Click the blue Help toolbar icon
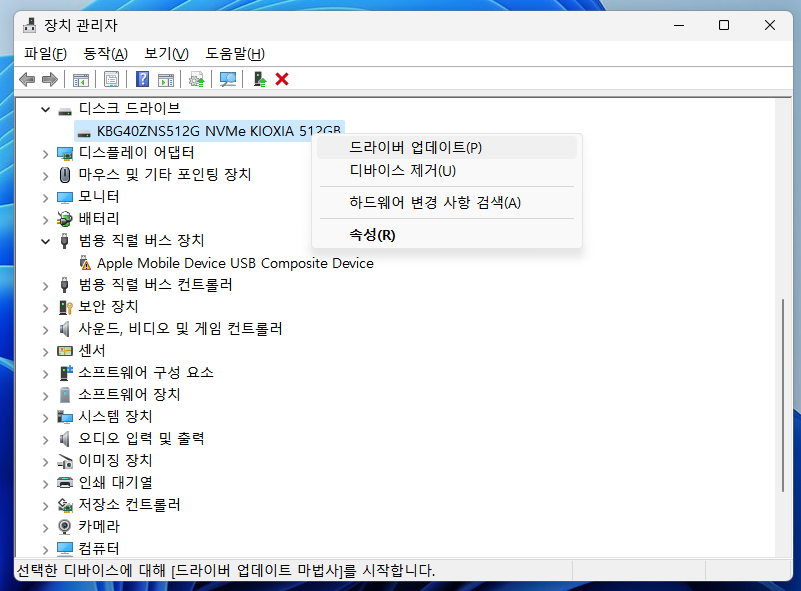Screen dimensions: 801x591 141,79
